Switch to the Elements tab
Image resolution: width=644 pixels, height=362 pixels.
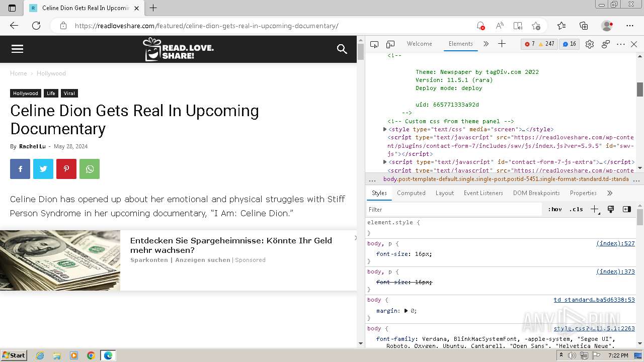point(461,44)
